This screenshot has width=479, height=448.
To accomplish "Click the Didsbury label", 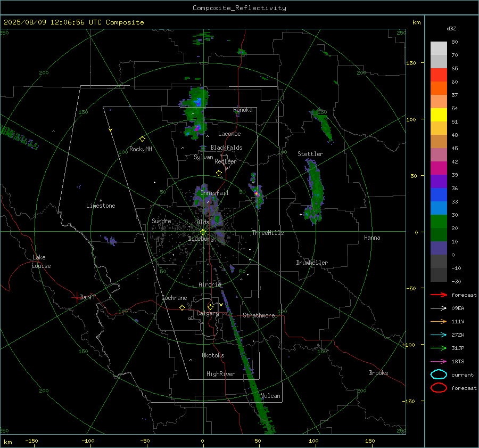I will coord(201,239).
